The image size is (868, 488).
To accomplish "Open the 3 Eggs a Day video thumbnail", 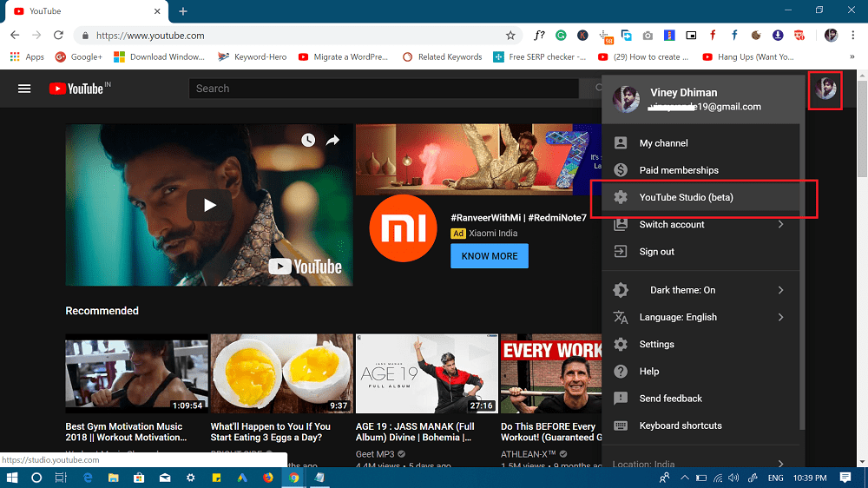I will coord(282,373).
